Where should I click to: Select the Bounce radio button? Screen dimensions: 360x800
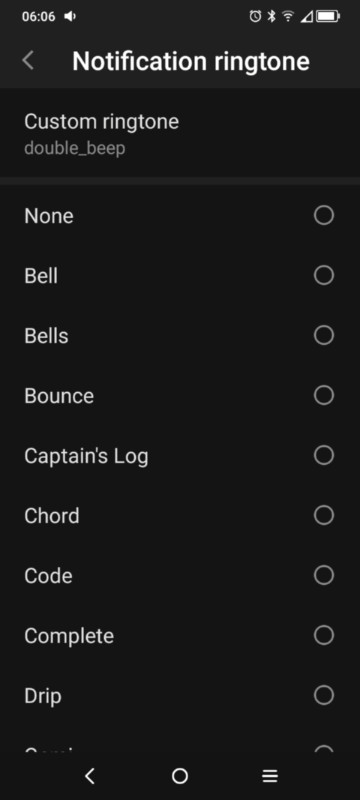324,395
